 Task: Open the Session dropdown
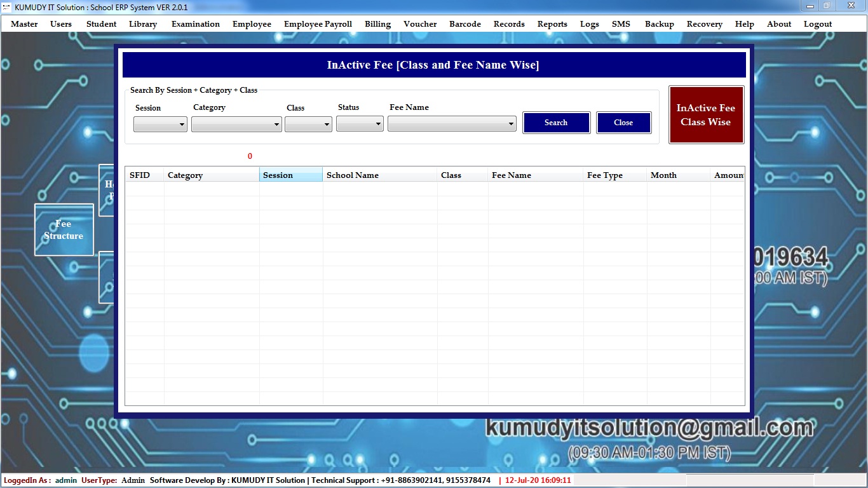click(x=160, y=125)
